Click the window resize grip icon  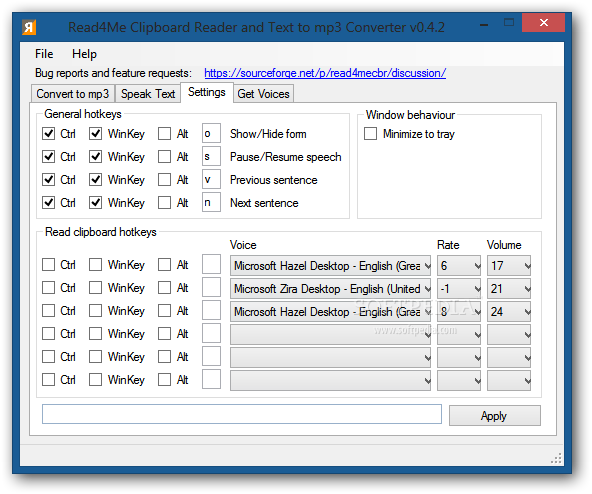(556, 458)
